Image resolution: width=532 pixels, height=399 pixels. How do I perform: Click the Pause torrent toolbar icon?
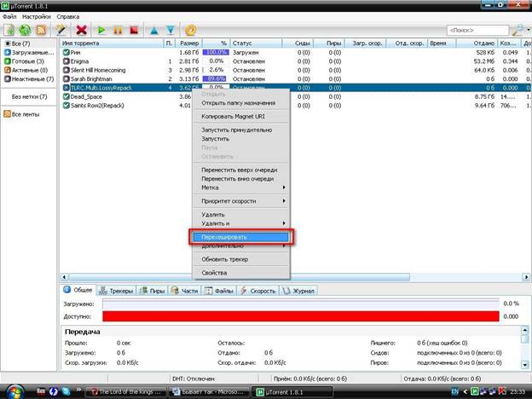pyautogui.click(x=118, y=31)
